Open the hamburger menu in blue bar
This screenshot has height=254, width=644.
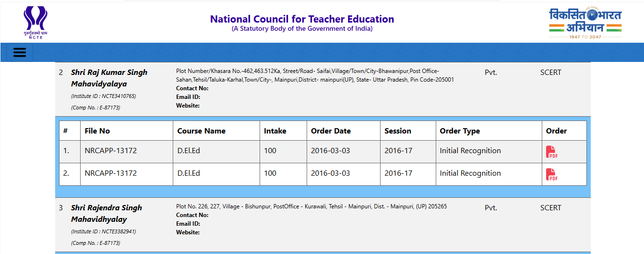click(20, 52)
